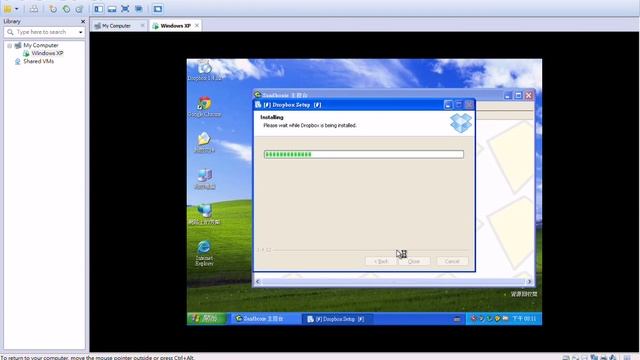The image size is (640, 360).
Task: Open the VMware power menu folder icon
Action: pos(8,9)
